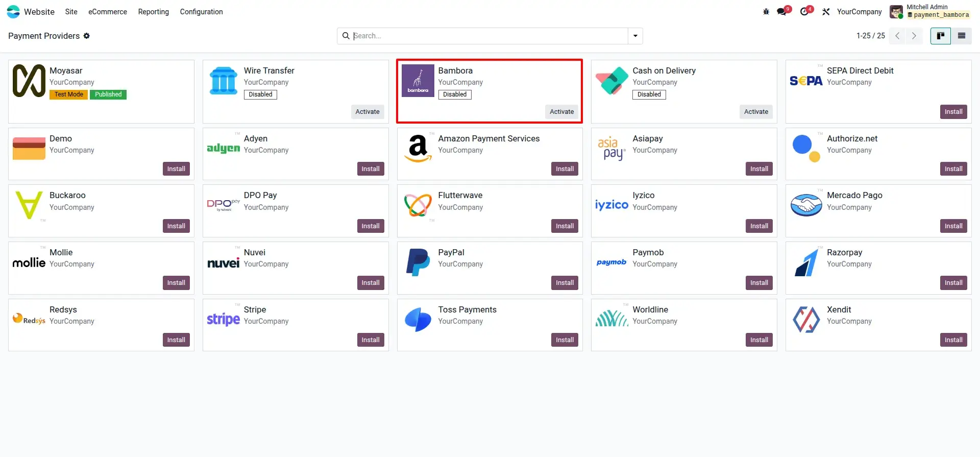The height and width of the screenshot is (457, 980).
Task: Click the Flutterwave logo
Action: click(418, 205)
